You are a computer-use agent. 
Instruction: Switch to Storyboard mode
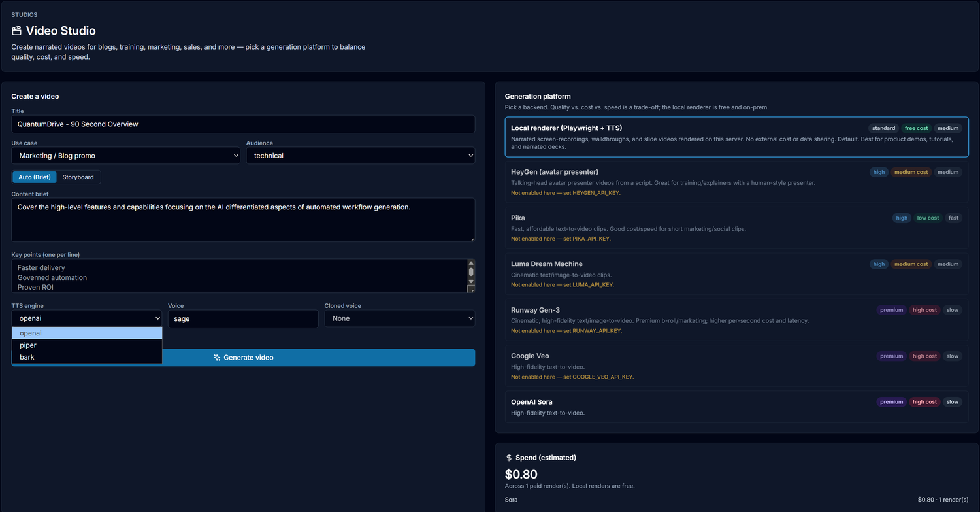click(x=78, y=177)
